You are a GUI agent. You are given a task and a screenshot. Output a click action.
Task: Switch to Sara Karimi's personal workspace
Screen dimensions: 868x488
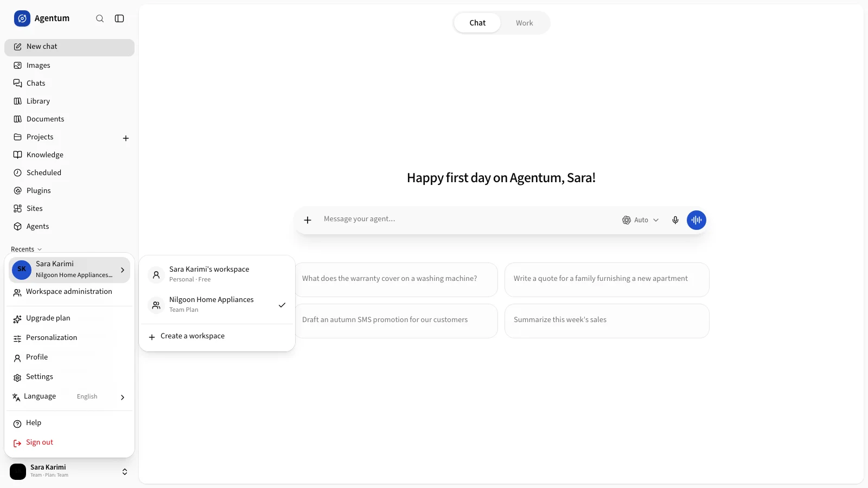click(217, 274)
